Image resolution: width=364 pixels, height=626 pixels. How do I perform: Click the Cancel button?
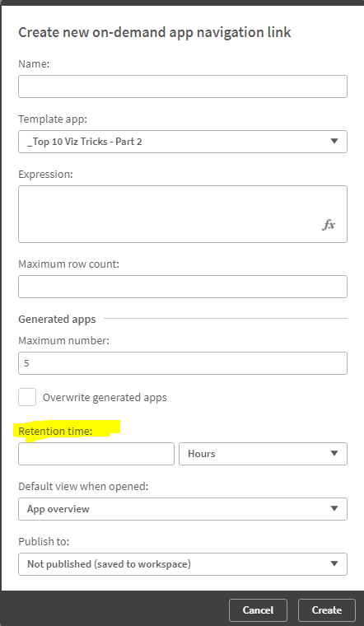tap(259, 610)
